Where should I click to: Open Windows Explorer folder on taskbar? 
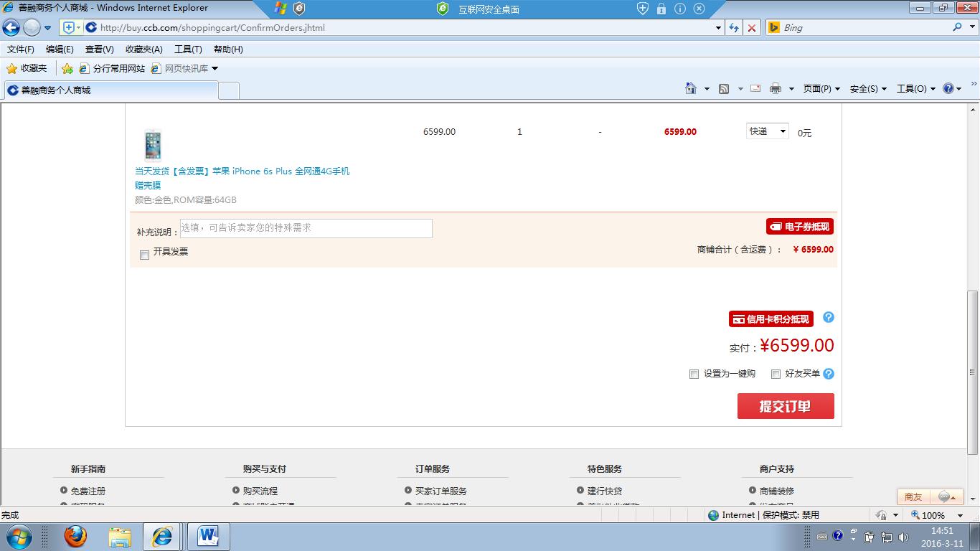tap(120, 536)
